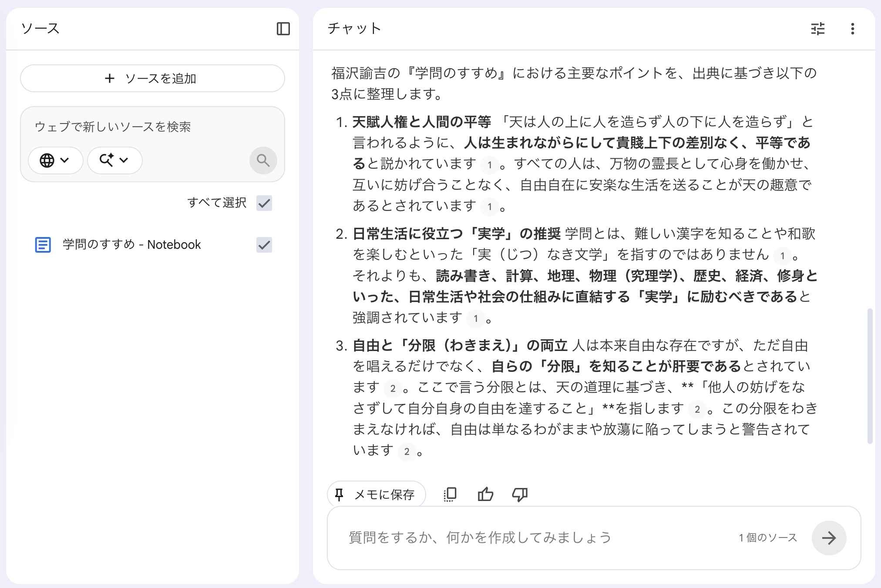Viewport: 881px width, 588px height.
Task: Collapse the sources panel with the sidebar icon
Action: pos(283,29)
